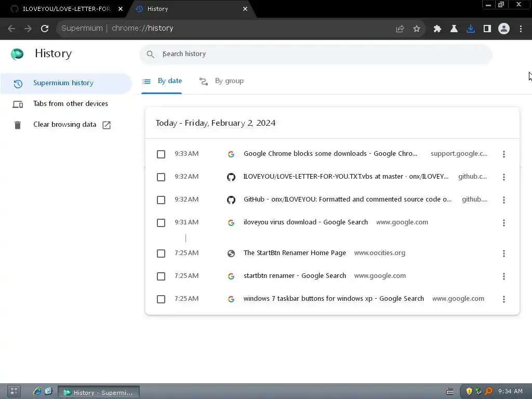Click the support.google.c... domain text

click(x=459, y=154)
